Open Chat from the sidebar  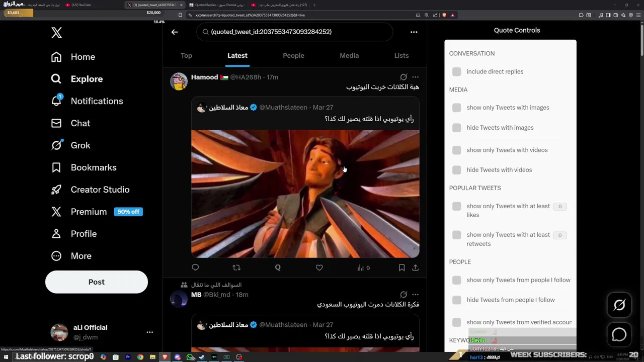70,123
